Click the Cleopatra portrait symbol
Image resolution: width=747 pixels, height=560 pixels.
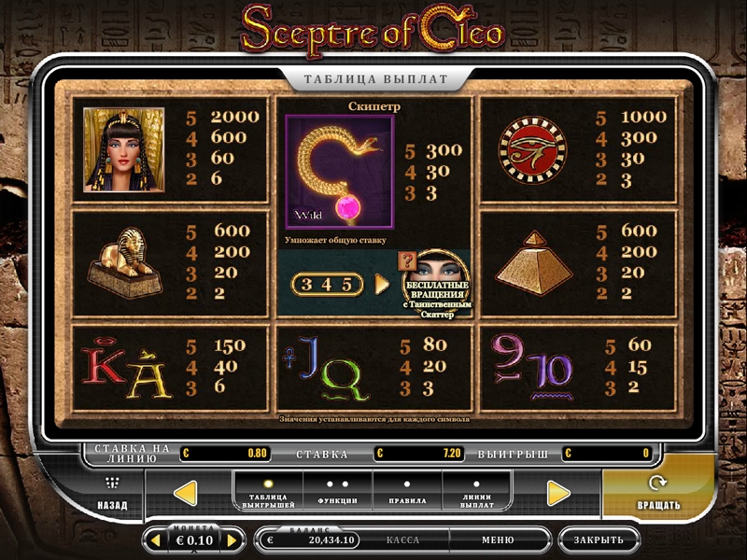pyautogui.click(x=124, y=149)
